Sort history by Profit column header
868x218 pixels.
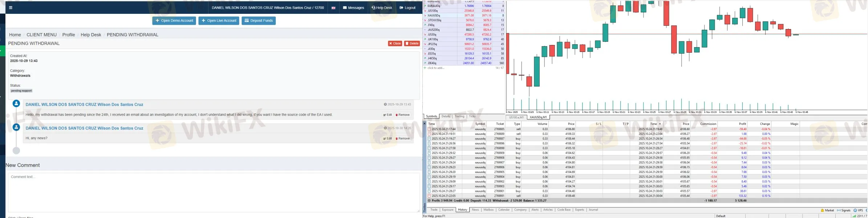pos(742,124)
